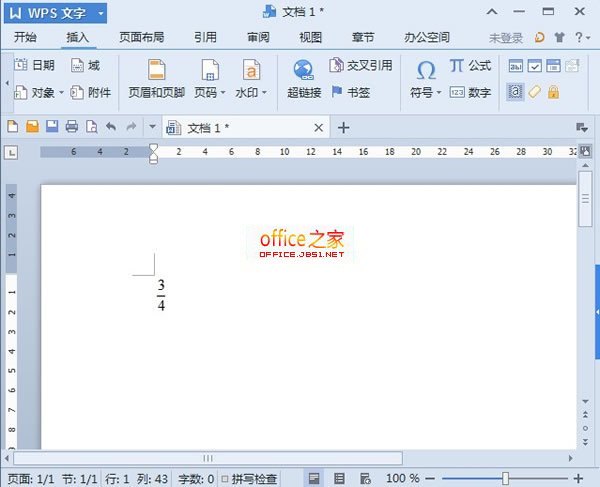Click the Save icon in quick toolbar
Image resolution: width=600 pixels, height=487 pixels.
pos(51,127)
